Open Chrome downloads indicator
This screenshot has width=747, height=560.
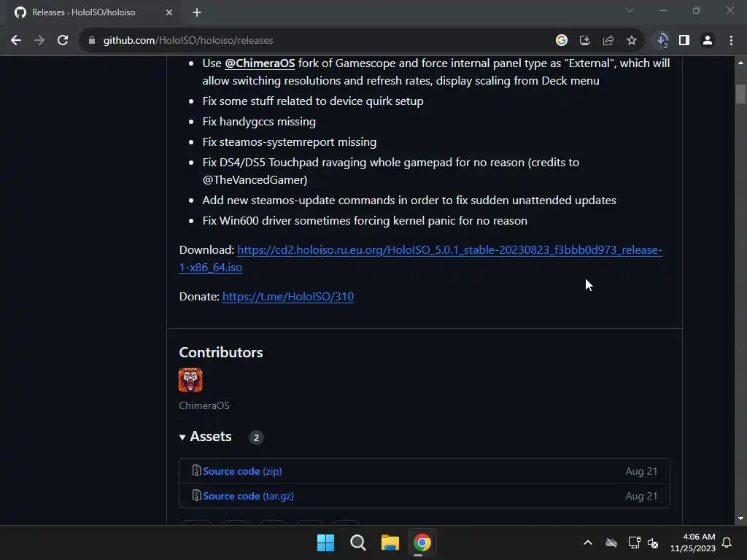662,41
